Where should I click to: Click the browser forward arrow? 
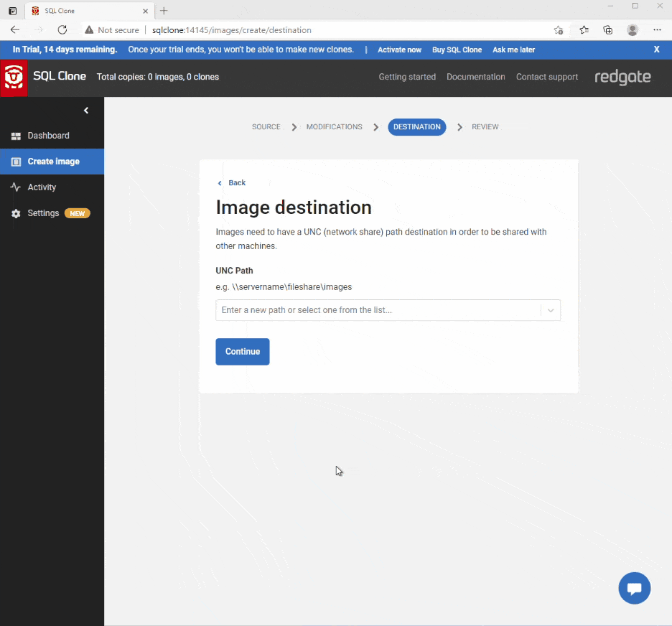[39, 30]
